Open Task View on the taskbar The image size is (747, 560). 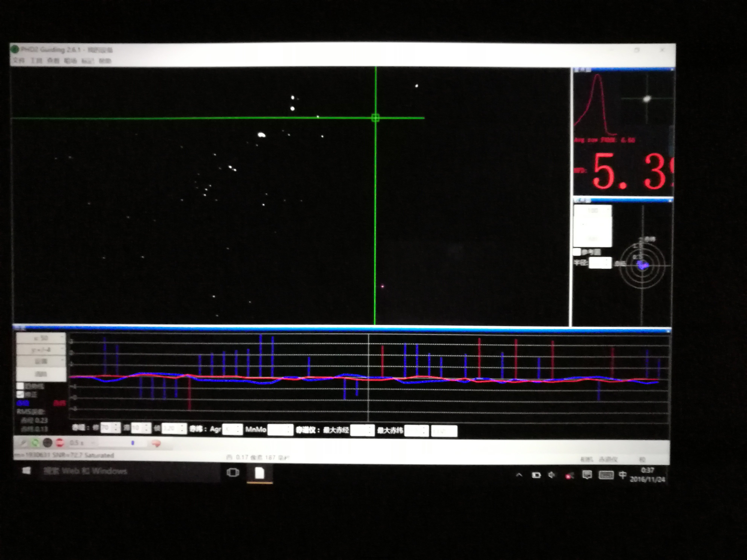pos(233,472)
